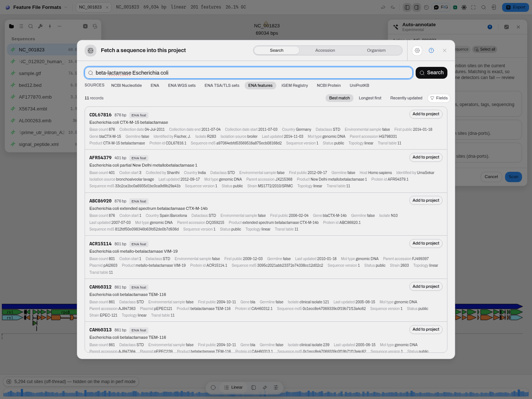Open the AI FIG assistant button
Viewport: 532px width, 399px height.
coord(441,7)
